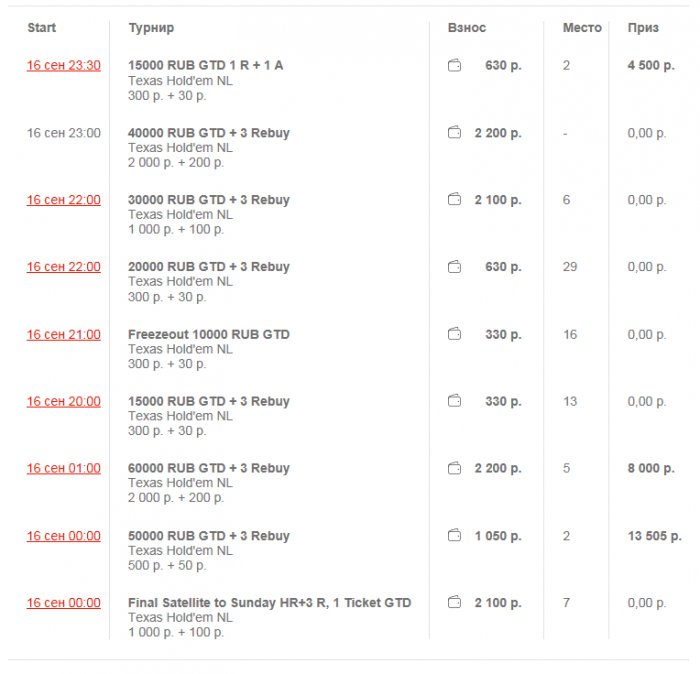Click the Приз column header
This screenshot has height=674, width=700.
(x=643, y=28)
